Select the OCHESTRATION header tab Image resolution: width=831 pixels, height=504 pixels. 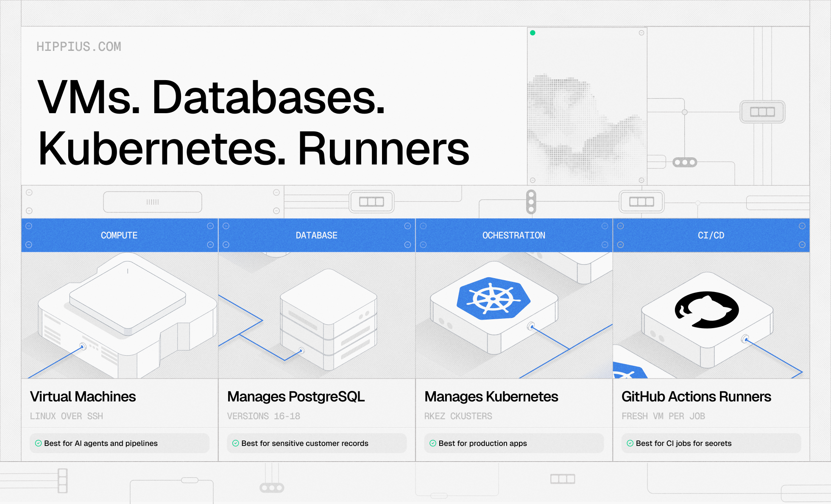tap(514, 235)
